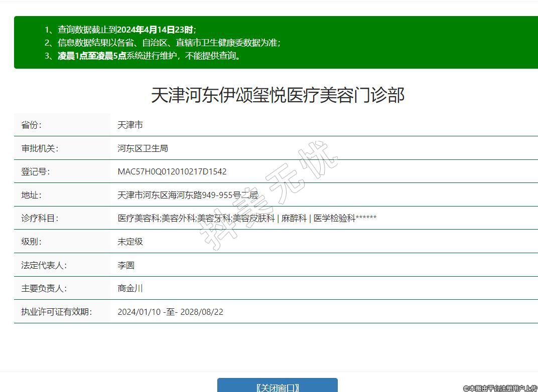Select registration number MAC57H0Q012010217D1542

(172, 171)
